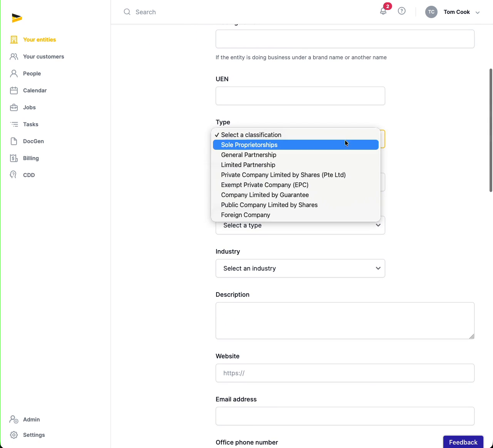
Task: Select Limited Partnership option
Action: (x=296, y=165)
